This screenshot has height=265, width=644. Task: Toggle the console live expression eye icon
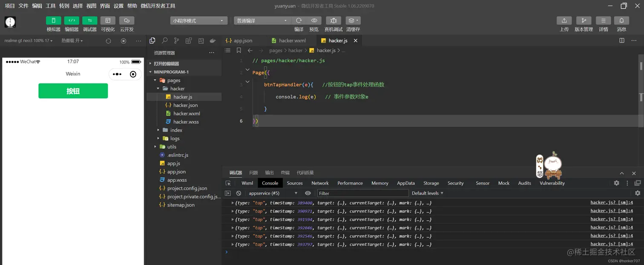(x=308, y=193)
